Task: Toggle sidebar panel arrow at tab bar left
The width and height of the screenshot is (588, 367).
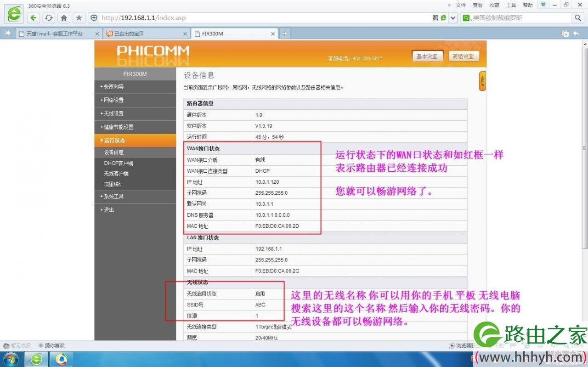Action: pos(7,33)
